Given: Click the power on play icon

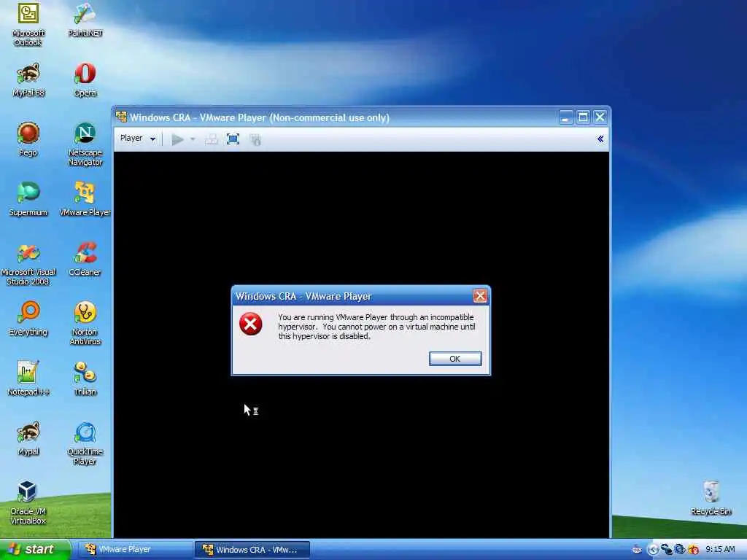Looking at the screenshot, I should tap(177, 139).
